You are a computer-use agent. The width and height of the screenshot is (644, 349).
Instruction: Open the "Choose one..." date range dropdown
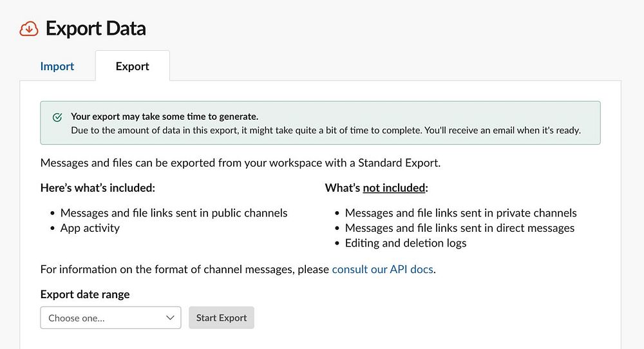pos(110,318)
